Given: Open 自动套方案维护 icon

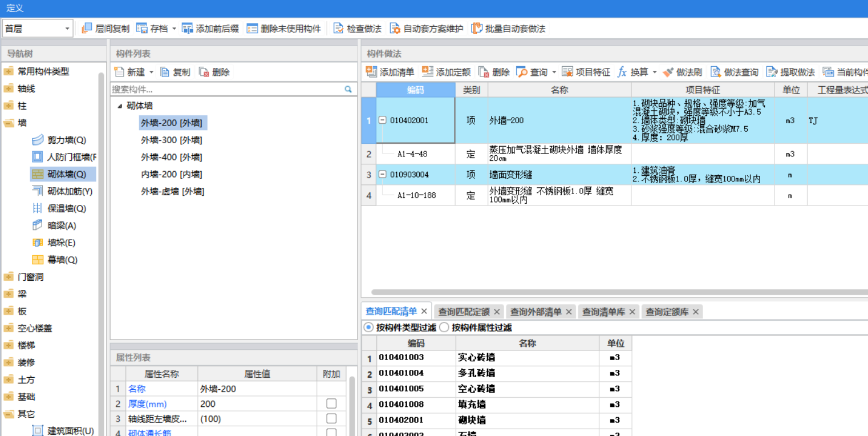Looking at the screenshot, I should [x=395, y=28].
